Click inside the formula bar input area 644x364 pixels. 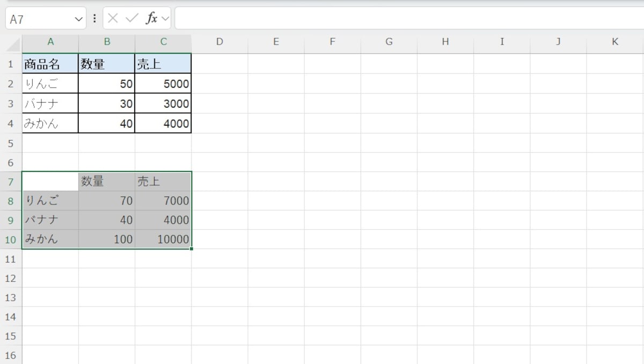click(x=322, y=18)
